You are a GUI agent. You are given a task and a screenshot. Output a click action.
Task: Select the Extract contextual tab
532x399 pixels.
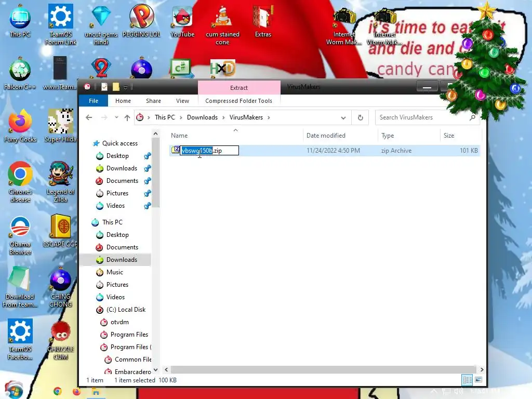(239, 87)
